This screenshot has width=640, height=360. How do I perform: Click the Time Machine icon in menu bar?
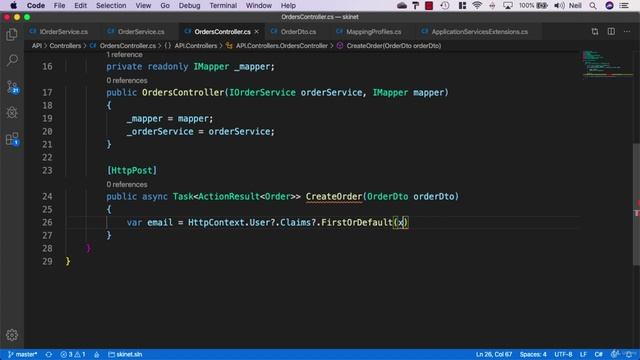pyautogui.click(x=445, y=6)
